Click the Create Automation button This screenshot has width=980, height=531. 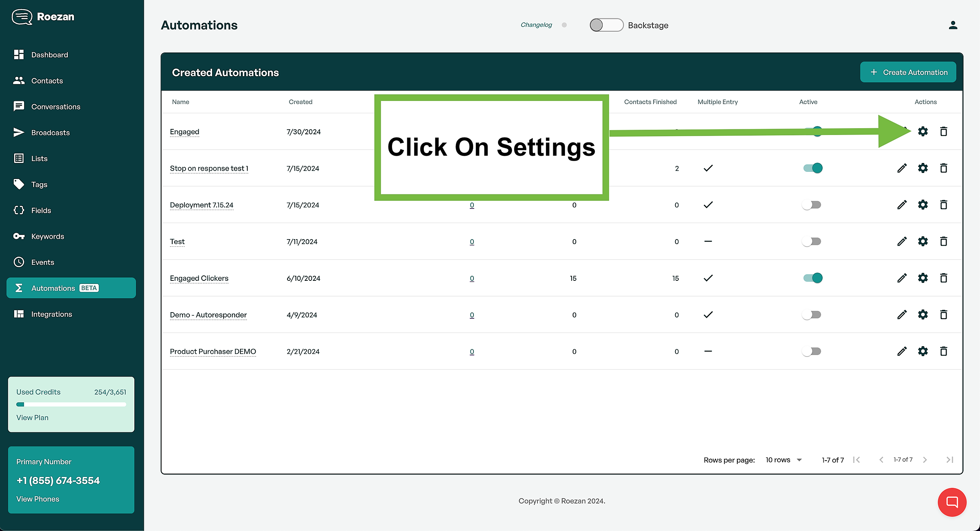[x=908, y=72]
